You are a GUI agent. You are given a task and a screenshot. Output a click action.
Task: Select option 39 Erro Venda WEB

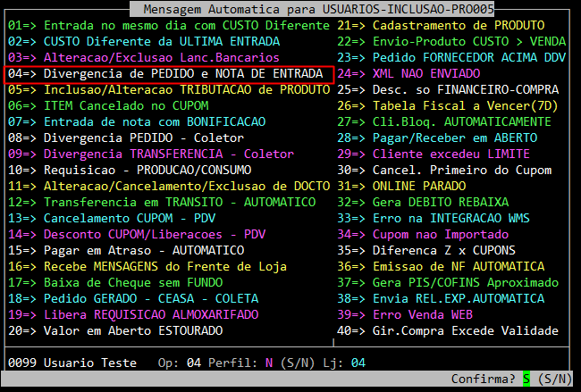tap(422, 315)
